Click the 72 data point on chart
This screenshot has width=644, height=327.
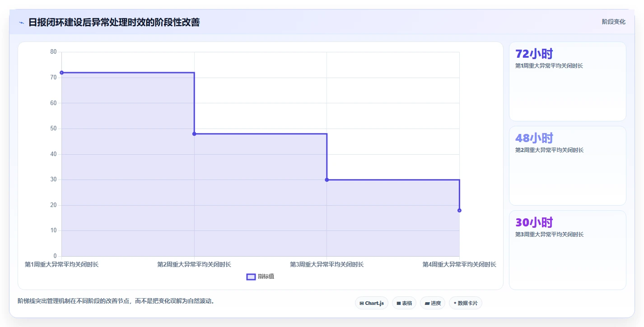coord(62,73)
